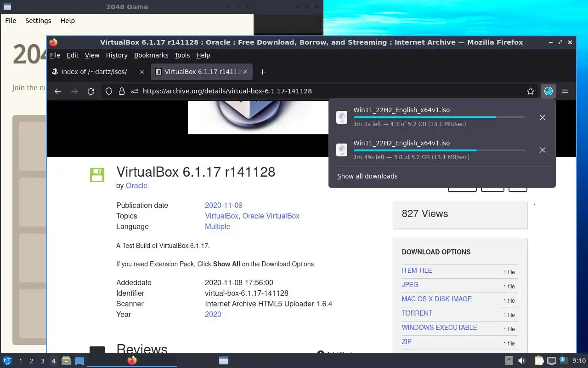Image resolution: width=588 pixels, height=368 pixels.
Task: Open the file manager from taskbar
Action: 66,361
